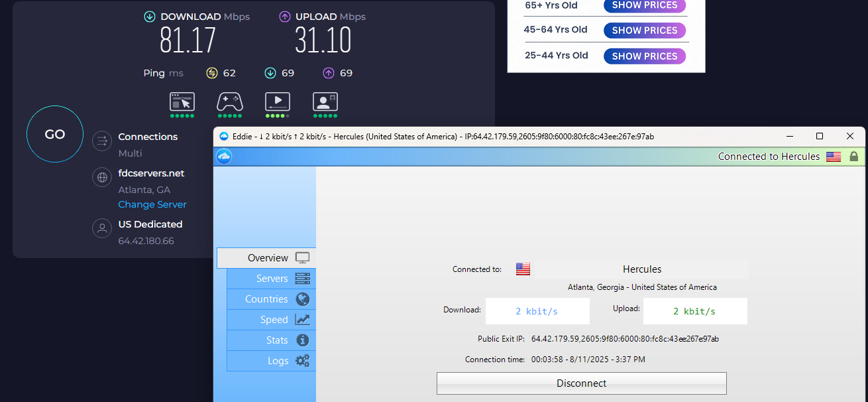Click the US flag in Eddie header
Viewport: 868px width, 402px height.
pyautogui.click(x=834, y=157)
